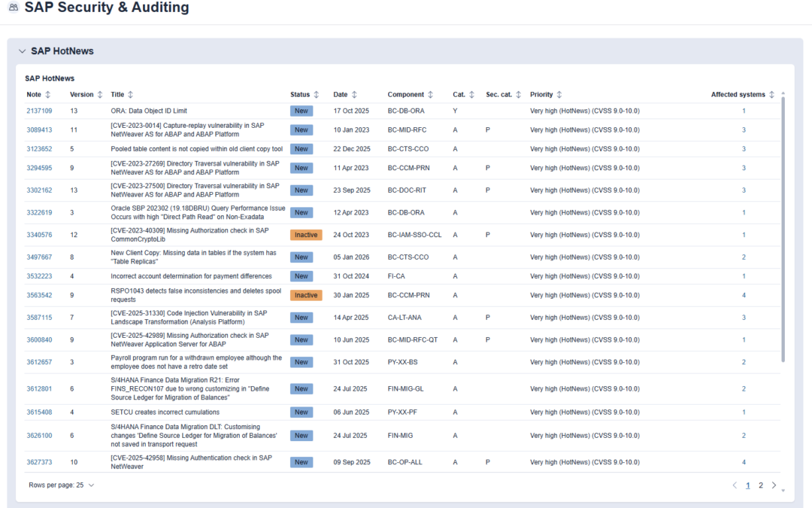Select component FIN-MIG-GL cell
812x508 pixels.
(405, 389)
